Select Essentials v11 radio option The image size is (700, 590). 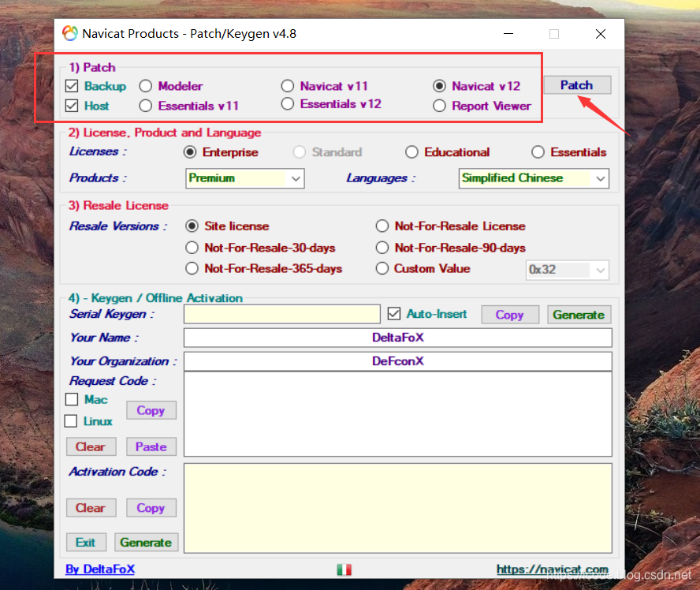pyautogui.click(x=146, y=106)
